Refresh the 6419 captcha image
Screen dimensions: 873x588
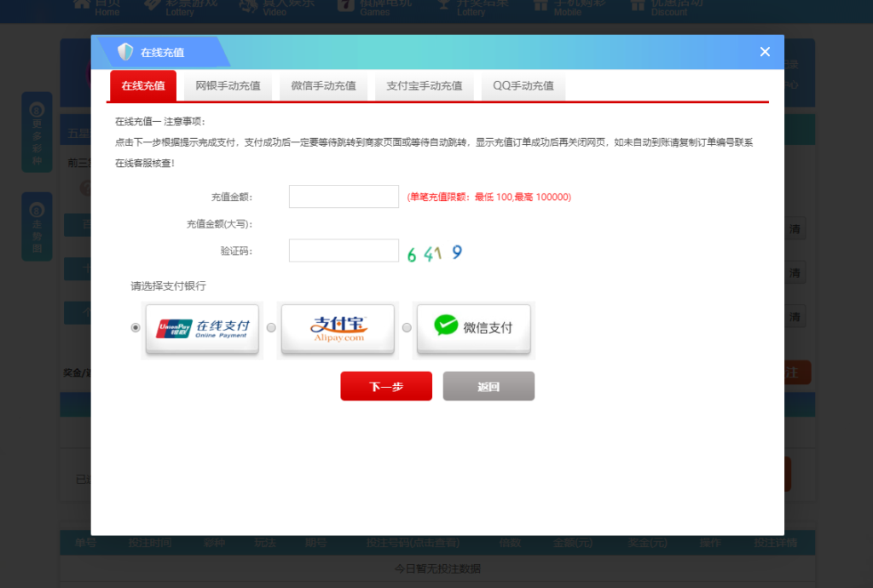tap(435, 252)
